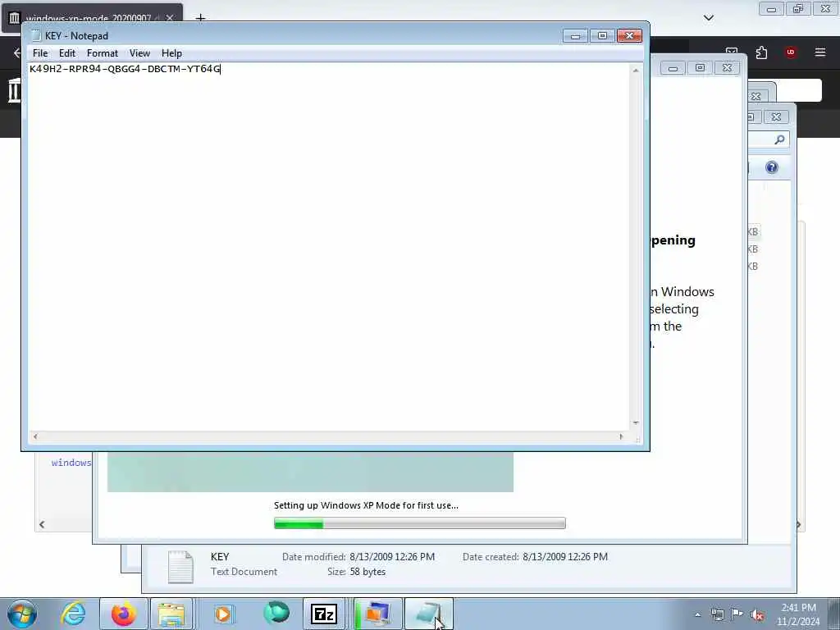The image size is (840, 630).
Task: Click inside the product key text line
Action: (x=125, y=69)
